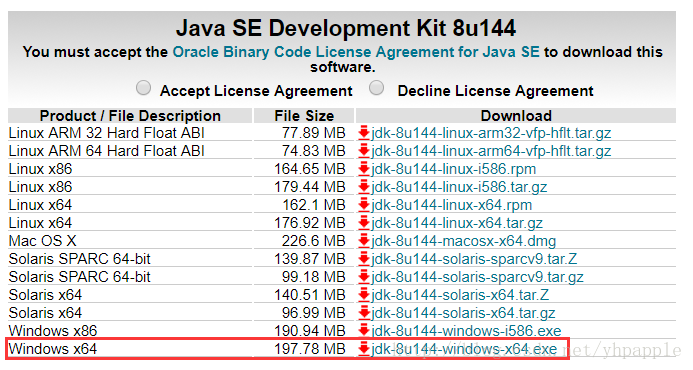The image size is (693, 370).
Task: Click download arrow icon for macosx-x64.dmg
Action: (x=364, y=241)
